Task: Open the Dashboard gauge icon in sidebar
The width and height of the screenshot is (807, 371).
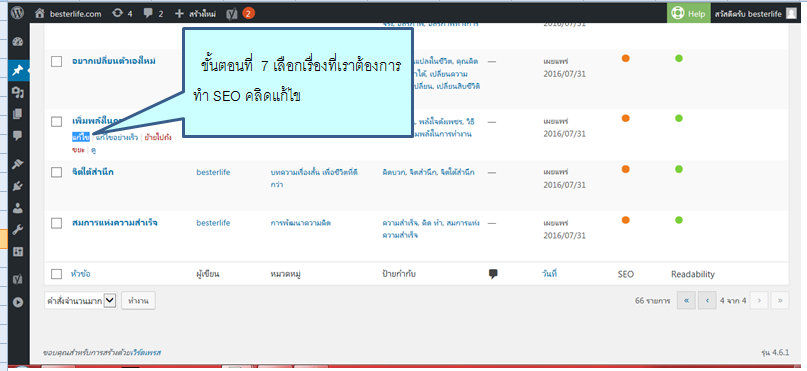Action: (18, 42)
